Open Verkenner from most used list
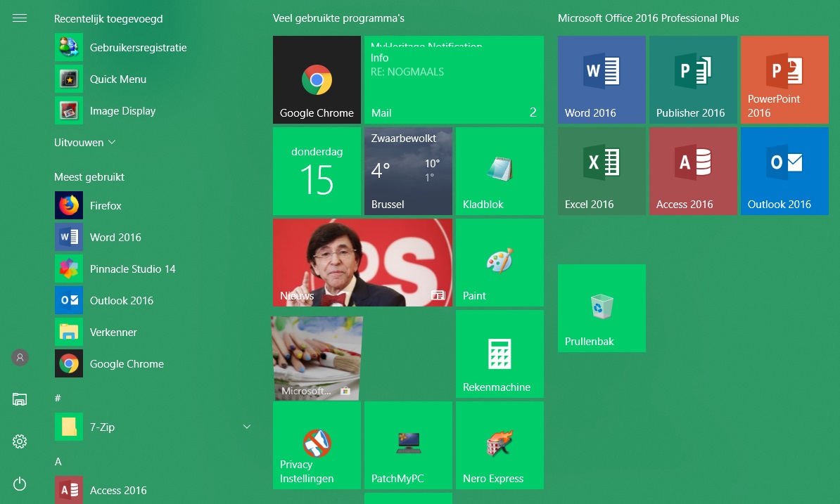Viewport: 840px width, 504px height. tap(153, 332)
